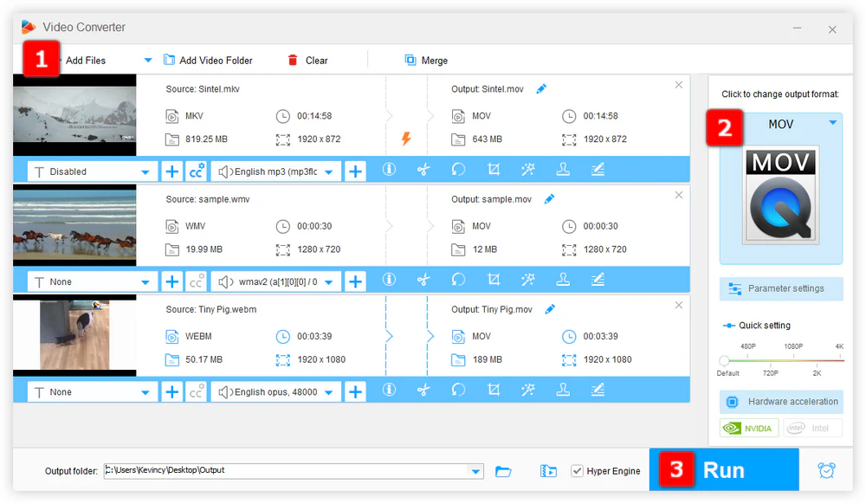This screenshot has height=504, width=866.
Task: Remove sample.wmv from the list
Action: coord(679,195)
